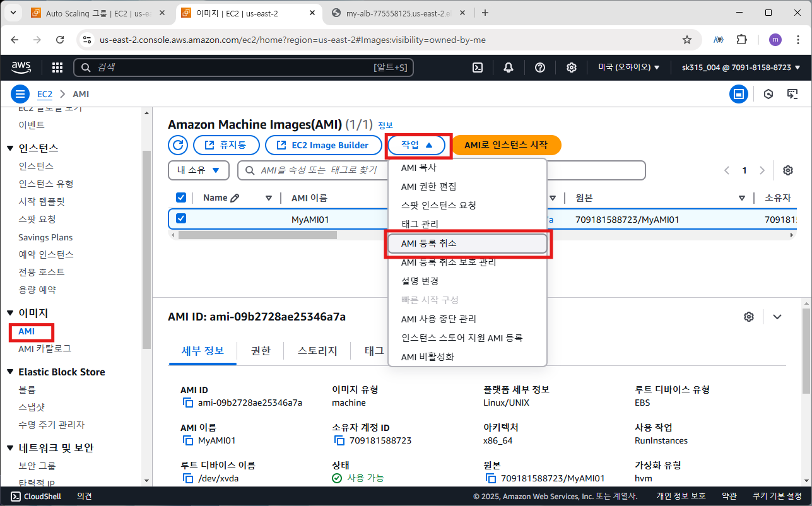The width and height of the screenshot is (812, 506).
Task: Open the 휴지통 recycle bin button
Action: (x=228, y=145)
